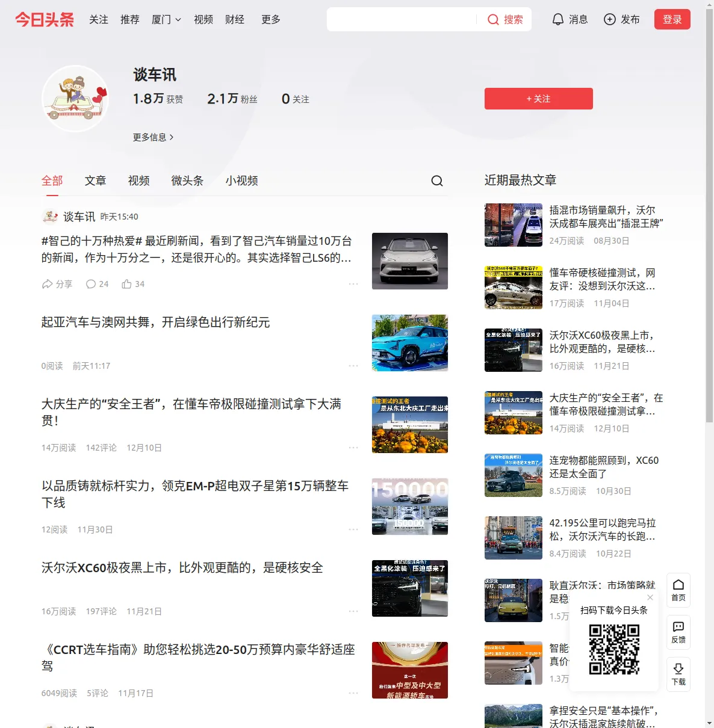
Task: Open sidebar thumbnail for 沃尔沃XC60极夜黑
Action: [x=514, y=350]
